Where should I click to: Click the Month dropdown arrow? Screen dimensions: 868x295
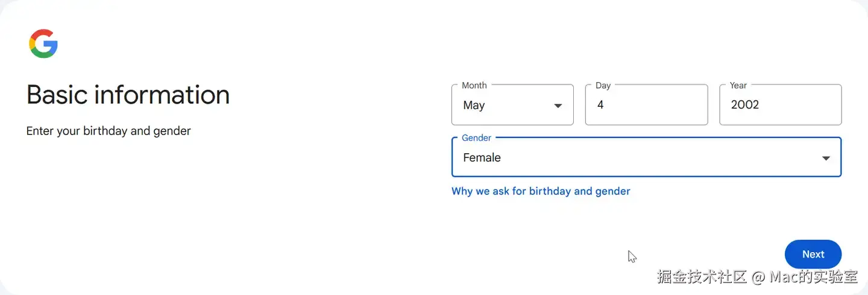coord(558,106)
